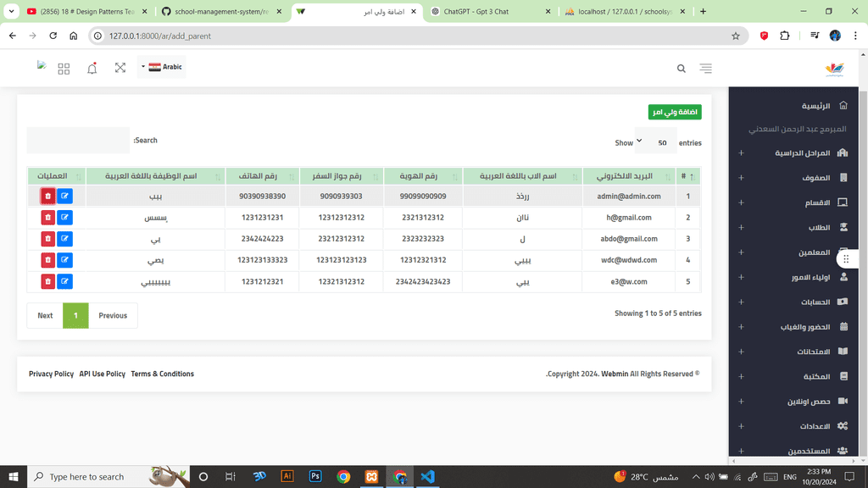Open the الرئيسية home sidebar item
Viewport: 868px width, 488px height.
(x=793, y=106)
